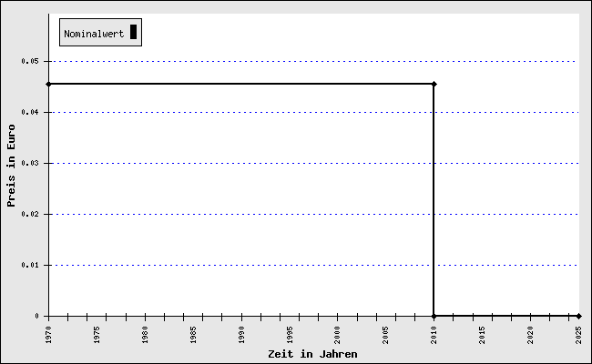
Task: Click the bottom data point at 2010
Action: (x=434, y=316)
